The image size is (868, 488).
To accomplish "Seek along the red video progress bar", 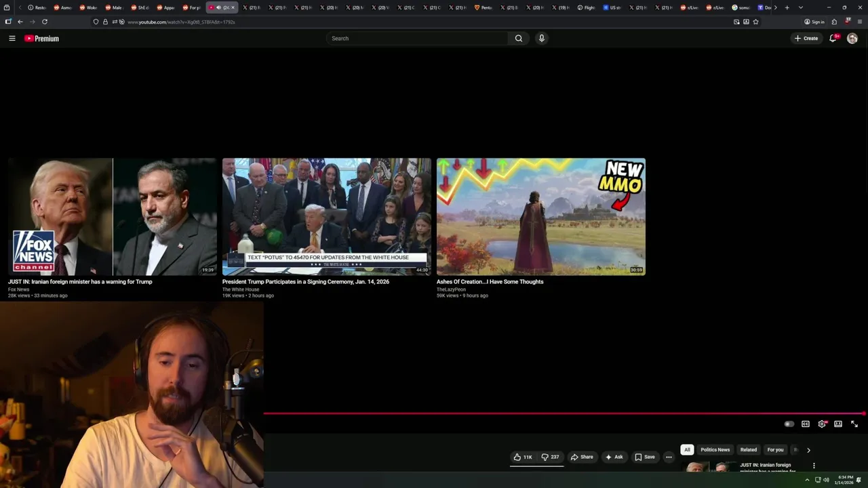I will pos(564,413).
